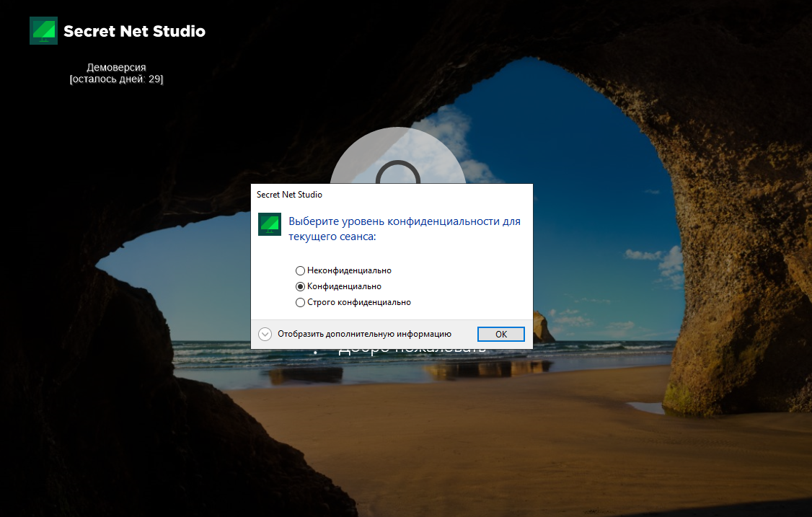Click the Secret Net Studio branding text
Viewport: 812px width, 517px height.
134,31
